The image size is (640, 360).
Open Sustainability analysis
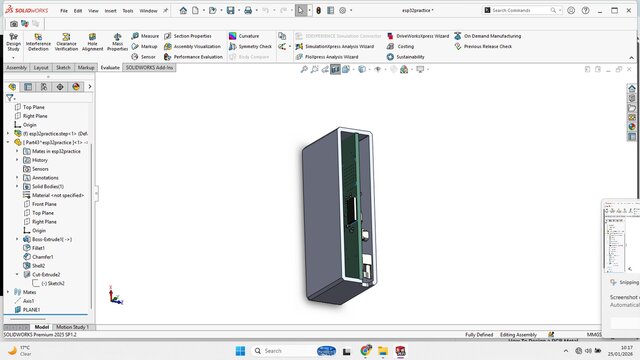(x=405, y=57)
